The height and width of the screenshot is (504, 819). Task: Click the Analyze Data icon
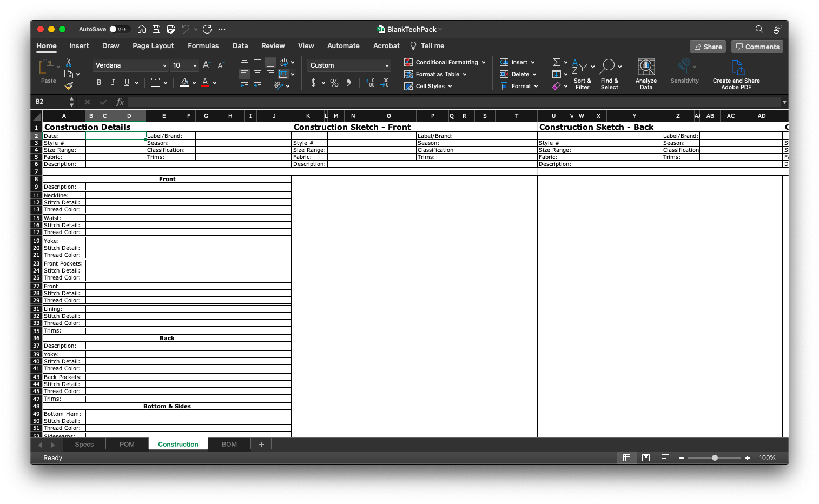coord(646,74)
